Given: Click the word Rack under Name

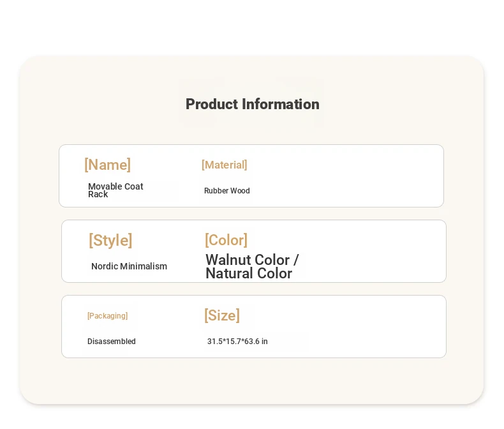Looking at the screenshot, I should tap(98, 195).
